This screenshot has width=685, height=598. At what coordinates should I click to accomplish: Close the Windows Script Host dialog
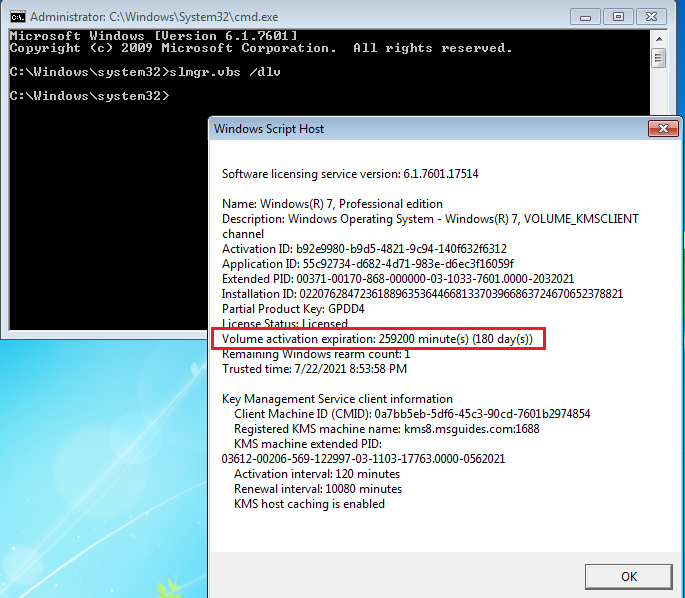(x=663, y=129)
